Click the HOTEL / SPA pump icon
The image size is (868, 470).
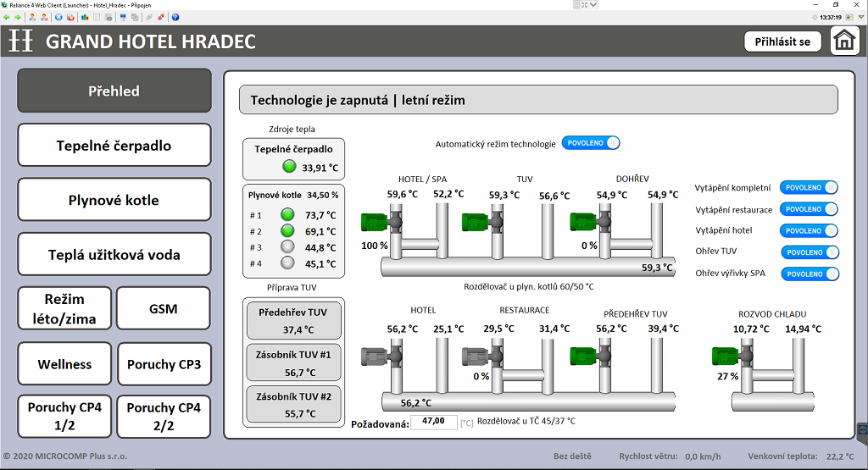click(x=374, y=222)
